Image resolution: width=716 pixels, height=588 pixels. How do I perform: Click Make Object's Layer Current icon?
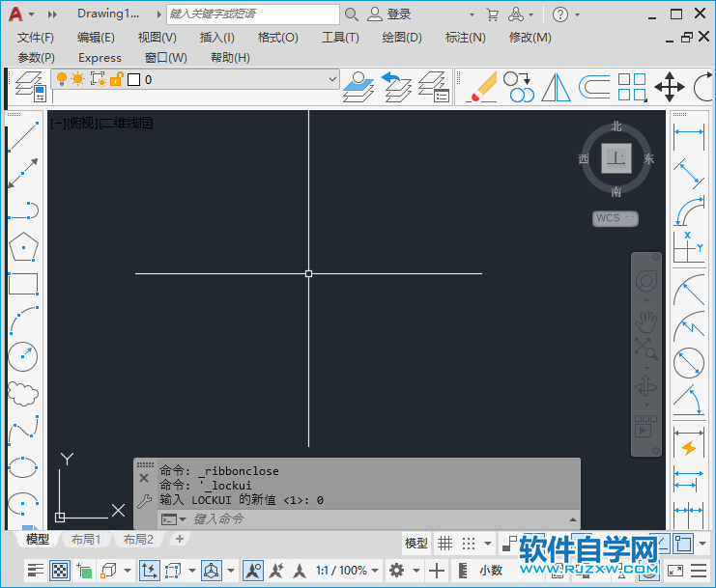click(358, 87)
